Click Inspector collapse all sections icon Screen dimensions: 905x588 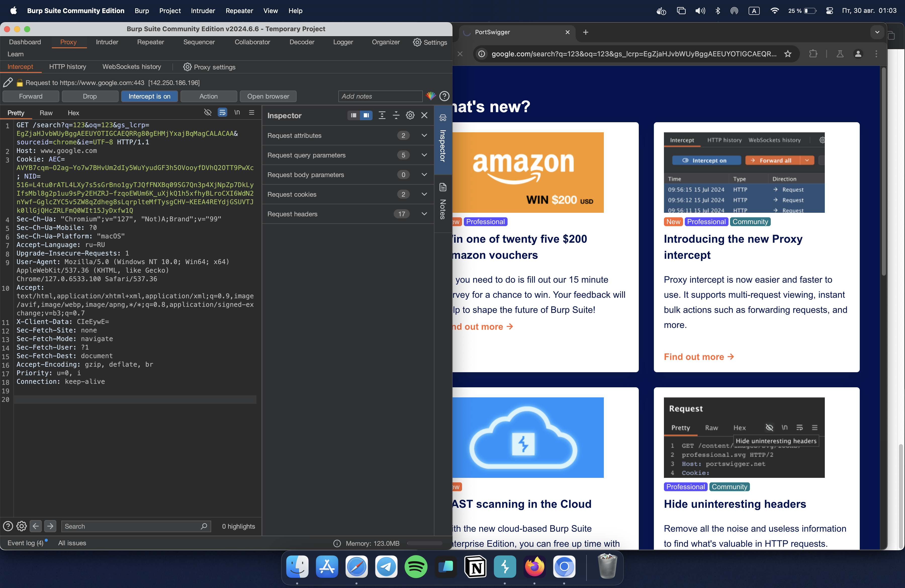(396, 115)
